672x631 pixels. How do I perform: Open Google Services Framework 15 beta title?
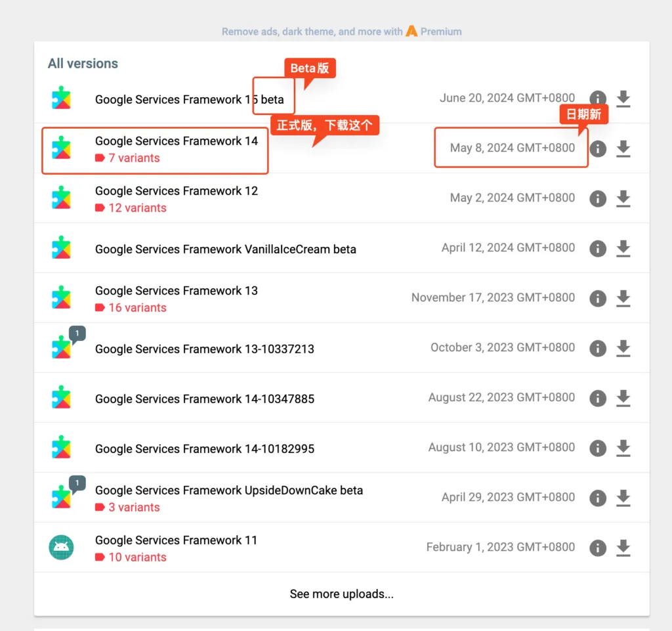point(189,100)
